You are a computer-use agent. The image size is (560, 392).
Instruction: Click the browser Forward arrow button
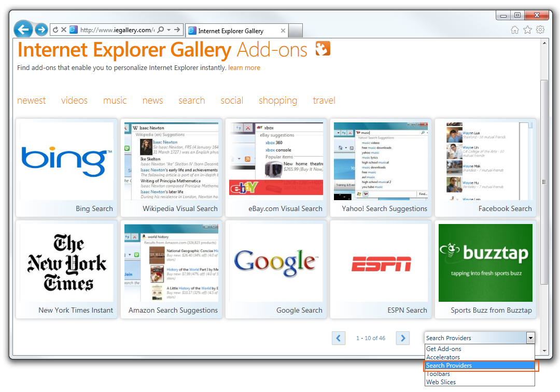click(41, 30)
